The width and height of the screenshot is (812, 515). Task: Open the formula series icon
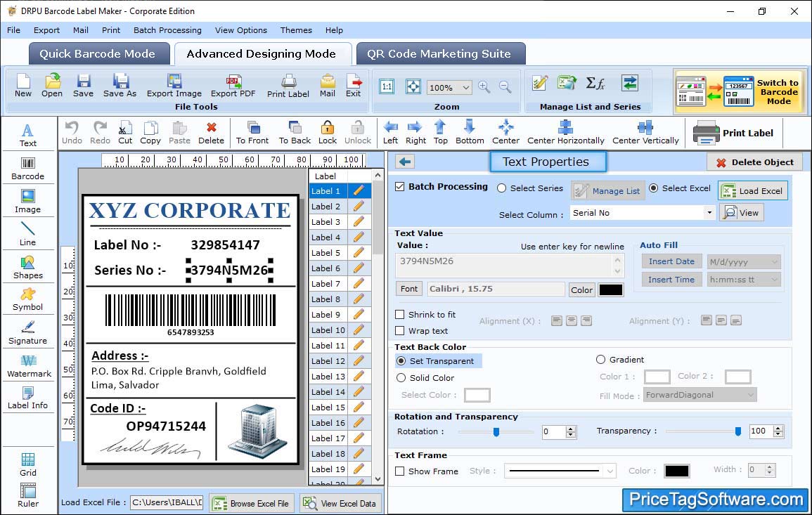595,84
